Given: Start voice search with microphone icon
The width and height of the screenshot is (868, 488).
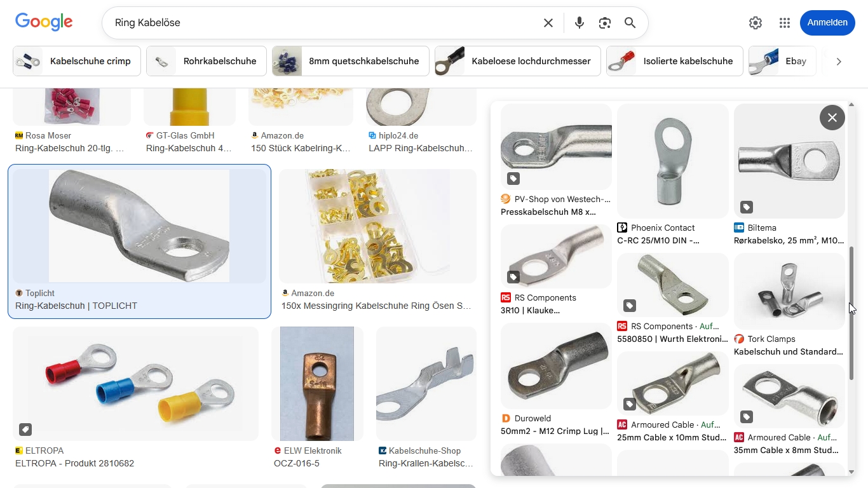Looking at the screenshot, I should click(579, 23).
